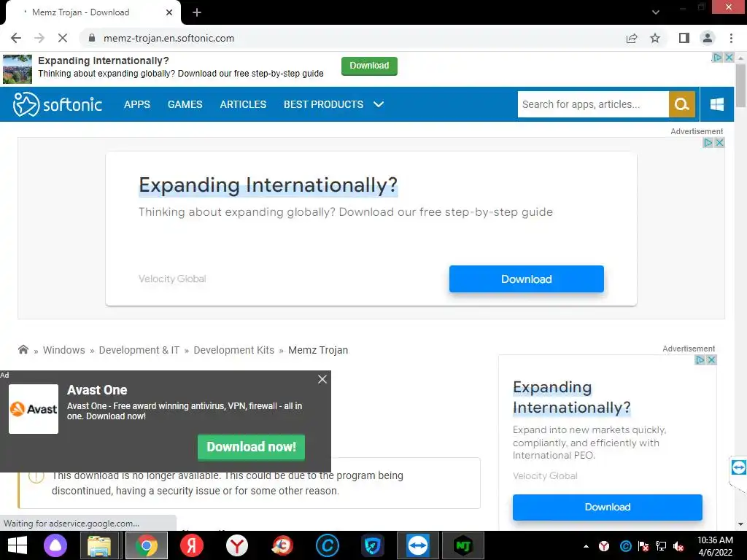Open the Chrome three-dot menu
The height and width of the screenshot is (560, 747).
tap(731, 38)
